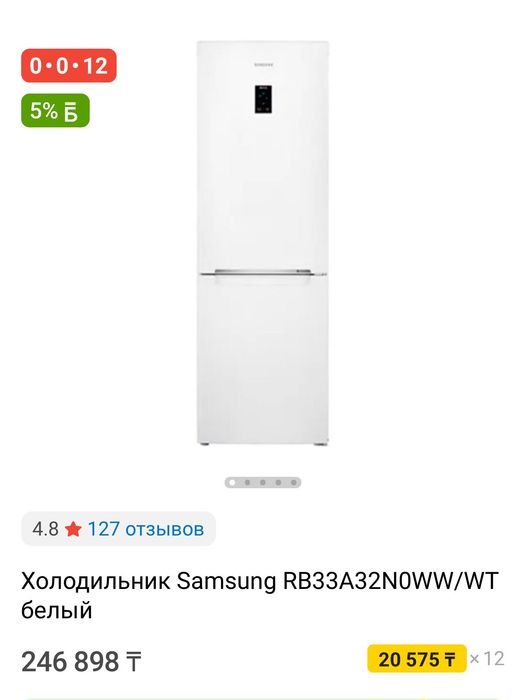This screenshot has height=700, width=526.
Task: Tap the tenge symbol after 246 898
Action: click(x=134, y=662)
